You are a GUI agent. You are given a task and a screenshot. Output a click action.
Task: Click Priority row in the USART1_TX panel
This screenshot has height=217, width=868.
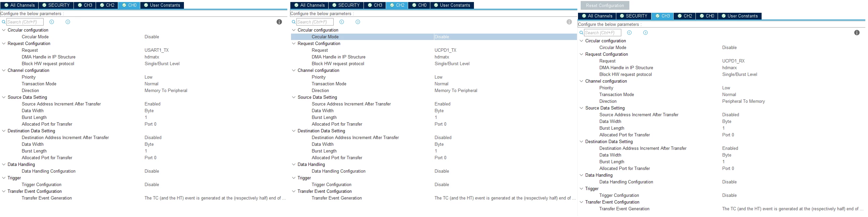click(144, 77)
